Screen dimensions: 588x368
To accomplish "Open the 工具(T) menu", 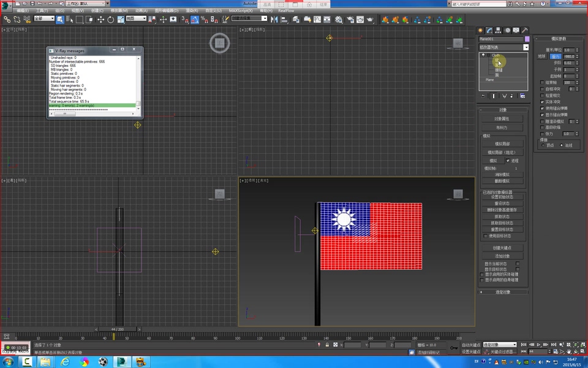I will pyautogui.click(x=42, y=10).
